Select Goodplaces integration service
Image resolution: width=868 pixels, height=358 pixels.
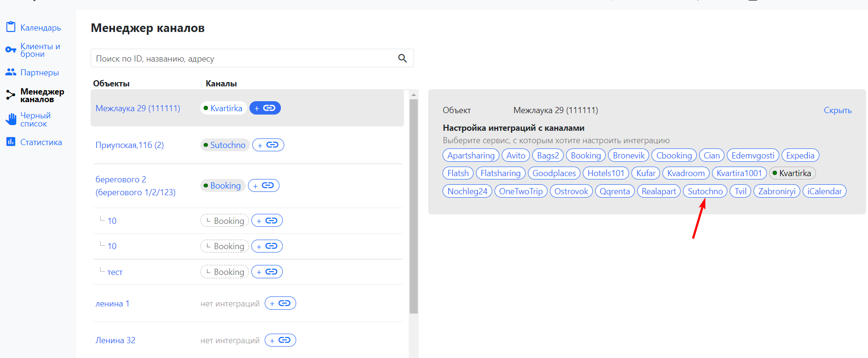click(x=554, y=173)
